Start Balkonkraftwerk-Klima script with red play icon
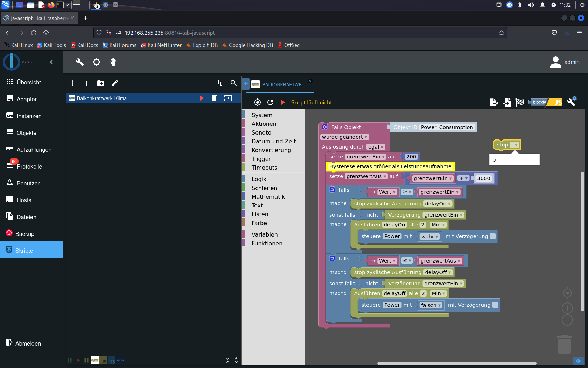The width and height of the screenshot is (588, 368). [202, 98]
